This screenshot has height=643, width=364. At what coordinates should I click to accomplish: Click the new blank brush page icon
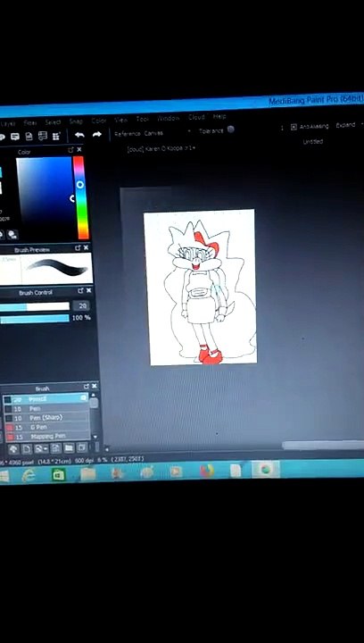point(26,448)
